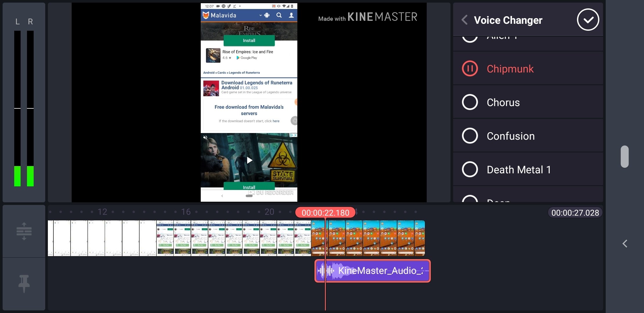Pause the KineMaster_Audio clip
644x313 pixels.
[469, 68]
